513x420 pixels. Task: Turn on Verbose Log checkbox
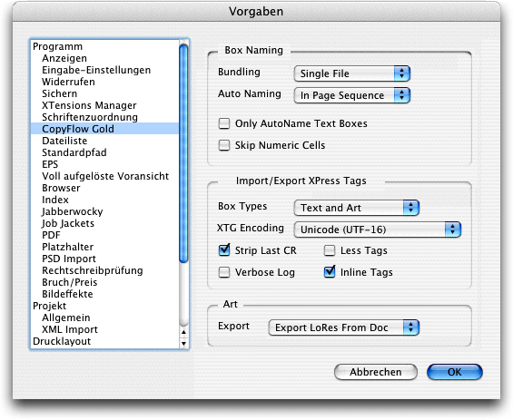[224, 272]
